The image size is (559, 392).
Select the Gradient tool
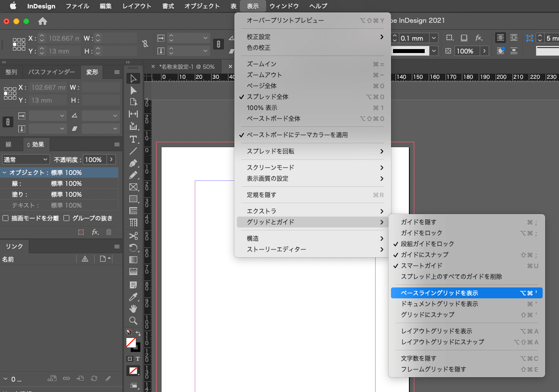tap(133, 259)
